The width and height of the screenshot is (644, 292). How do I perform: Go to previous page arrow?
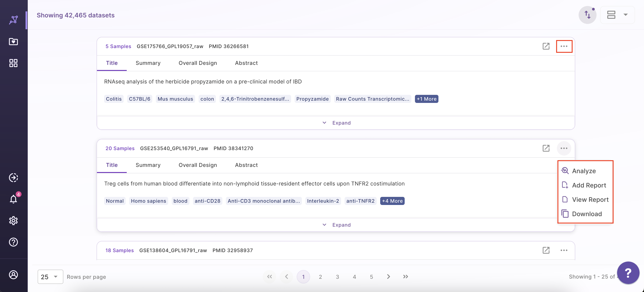287,276
